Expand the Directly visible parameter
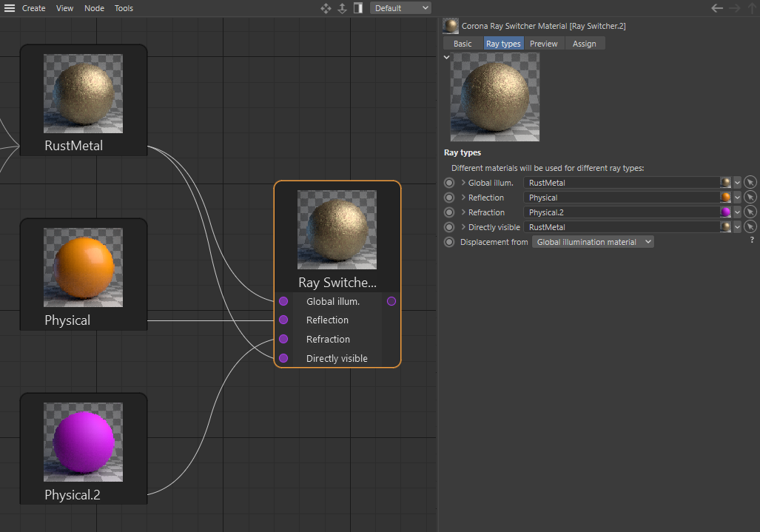The height and width of the screenshot is (532, 760). (x=463, y=226)
